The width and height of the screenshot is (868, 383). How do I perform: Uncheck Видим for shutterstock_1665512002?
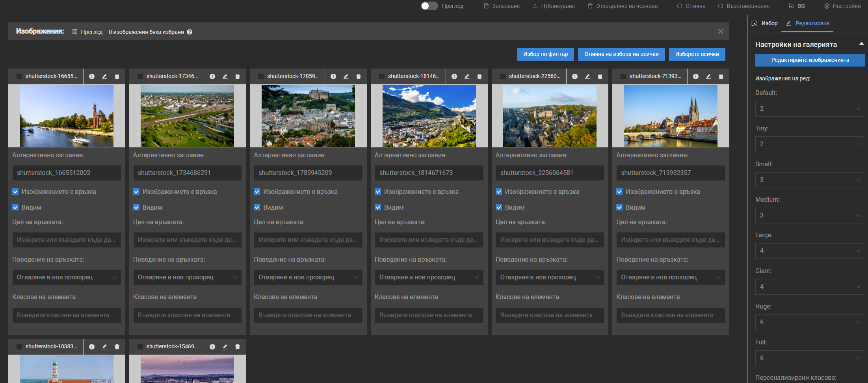pyautogui.click(x=16, y=207)
